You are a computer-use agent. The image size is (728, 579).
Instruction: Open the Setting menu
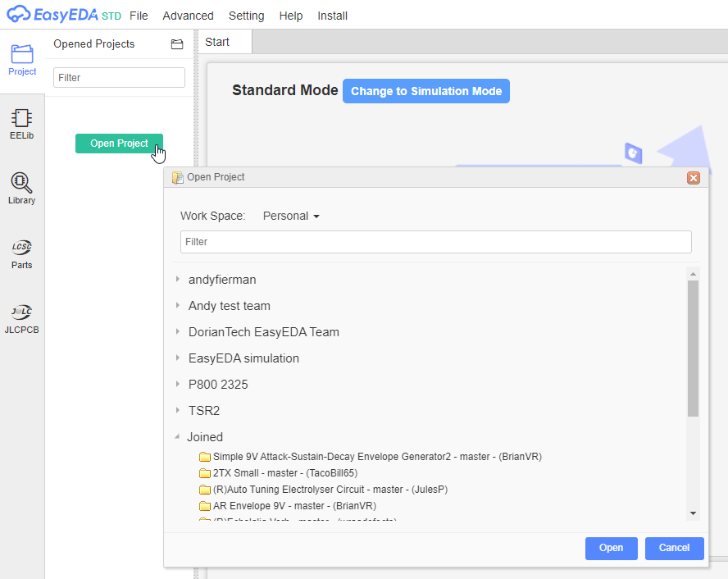click(x=247, y=16)
